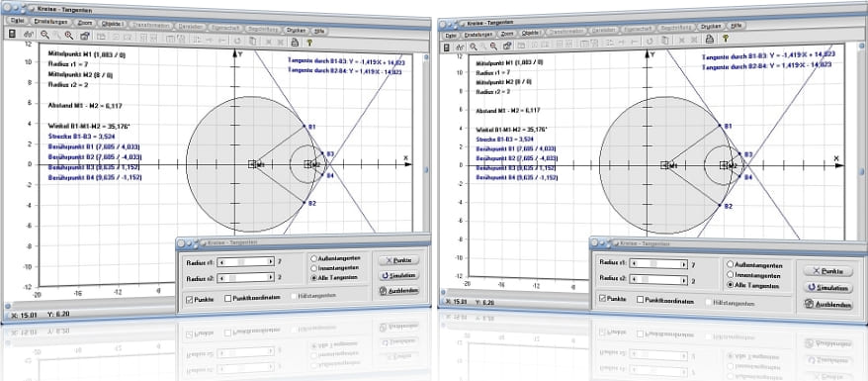
Task: Click the calculator icon in right window toolbar
Action: (x=447, y=48)
